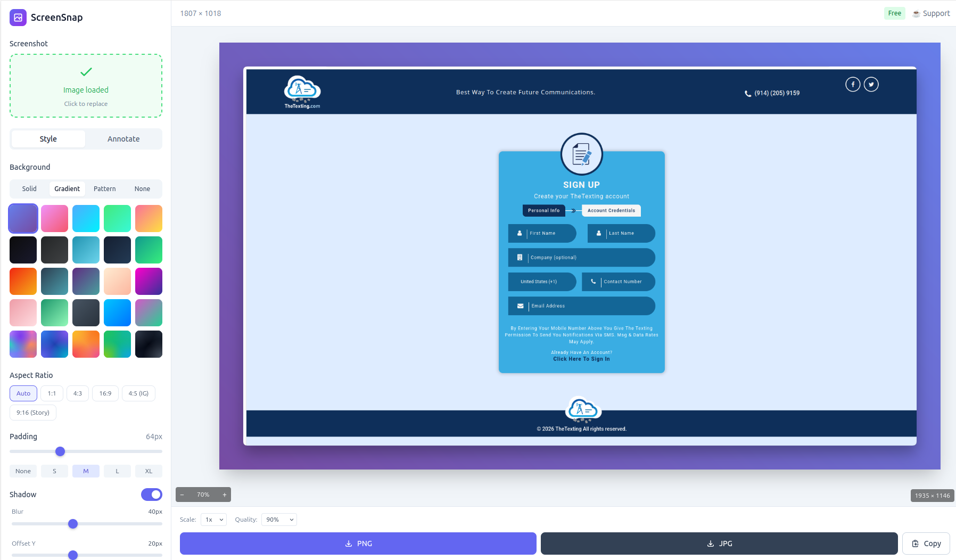
Task: Zoom out using the minus icon
Action: click(182, 495)
